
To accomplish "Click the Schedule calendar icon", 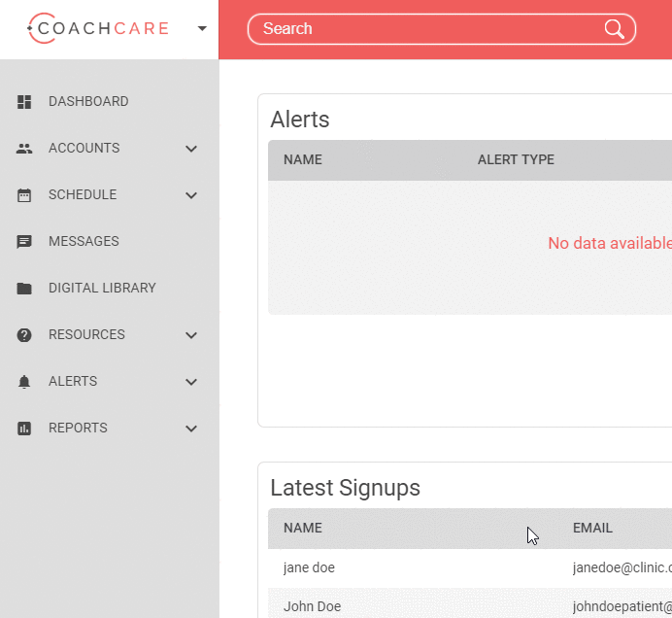I will click(24, 195).
